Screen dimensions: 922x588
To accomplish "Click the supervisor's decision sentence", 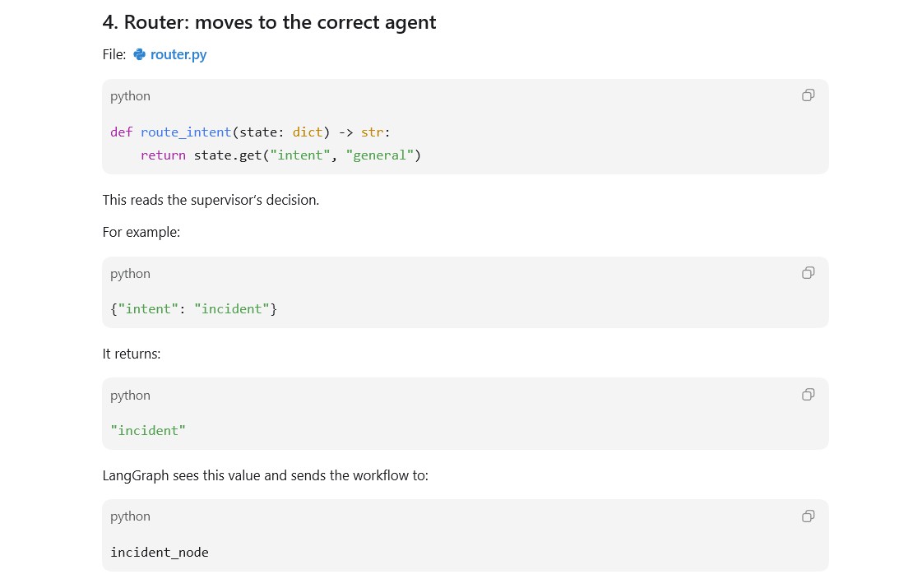I will point(211,200).
